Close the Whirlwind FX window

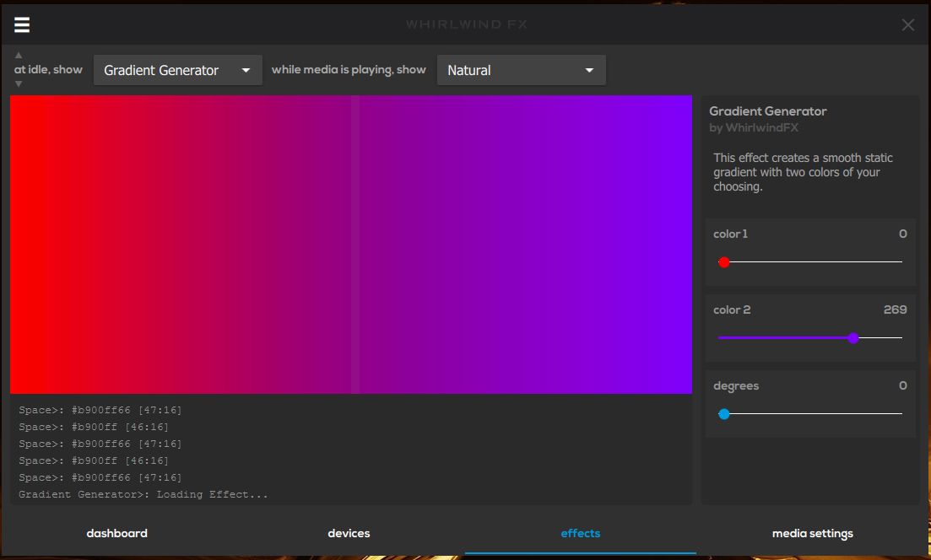[907, 25]
